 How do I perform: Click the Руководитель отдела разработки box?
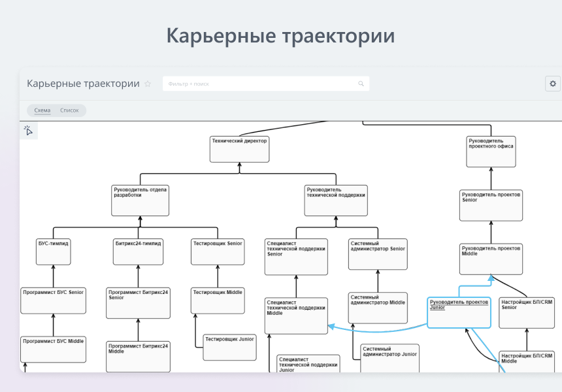(x=139, y=200)
